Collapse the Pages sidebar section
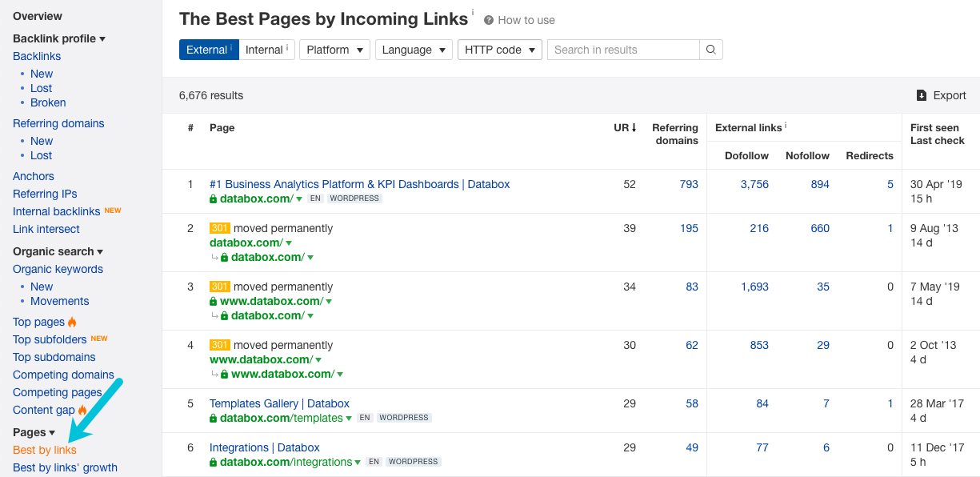Image resolution: width=980 pixels, height=477 pixels. [34, 432]
